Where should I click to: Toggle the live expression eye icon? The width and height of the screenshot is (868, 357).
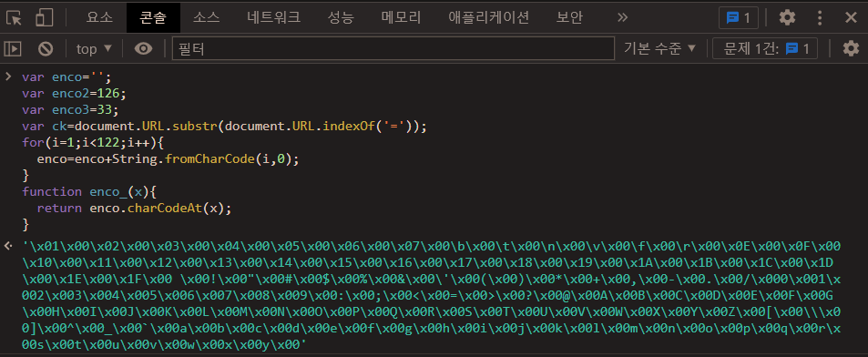[x=144, y=48]
